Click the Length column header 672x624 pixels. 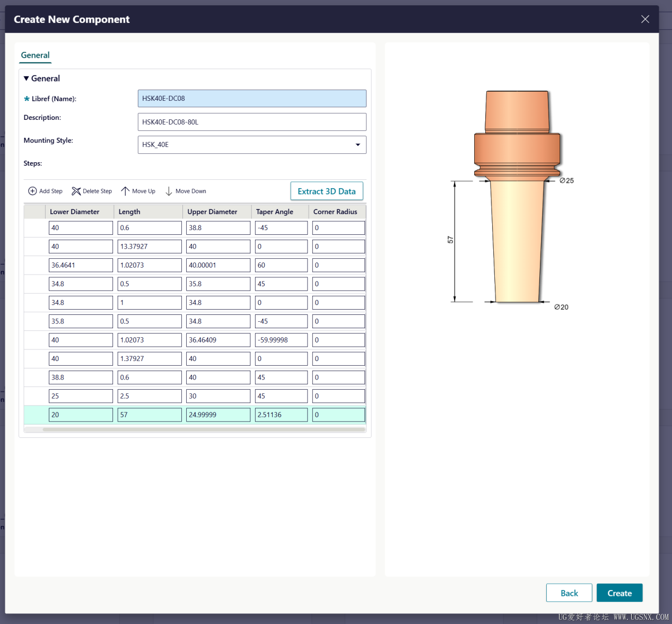[x=149, y=212]
